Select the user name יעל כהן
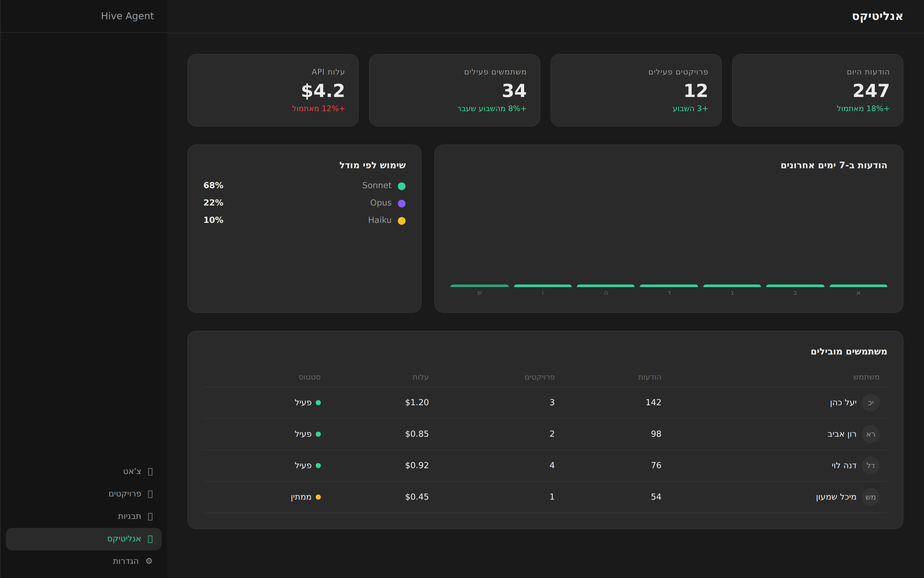The width and height of the screenshot is (924, 578). [843, 403]
